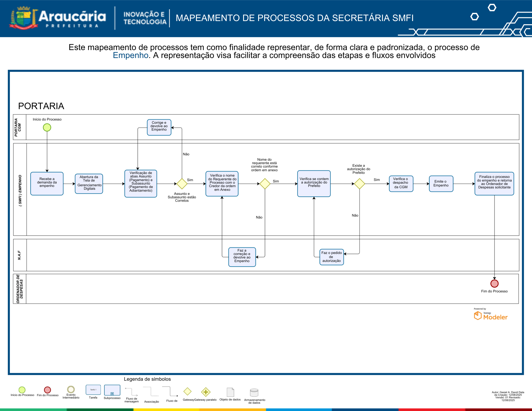Click the 'Não' label below the second gateway
Image resolution: width=532 pixels, height=411 pixels.
click(x=259, y=217)
